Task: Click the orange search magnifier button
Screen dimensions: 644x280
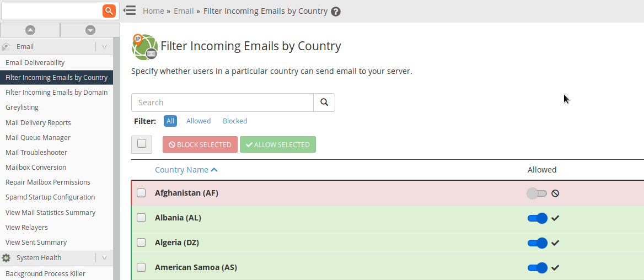Action: point(109,10)
